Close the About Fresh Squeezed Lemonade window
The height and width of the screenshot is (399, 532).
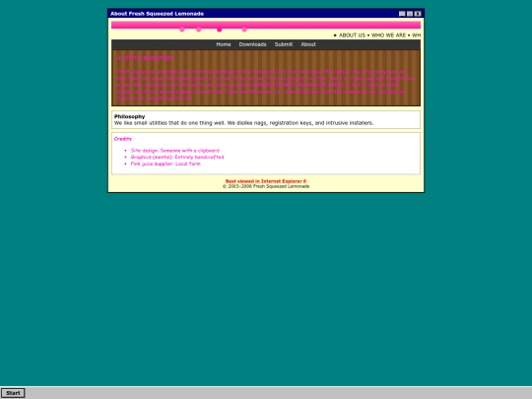(x=418, y=14)
